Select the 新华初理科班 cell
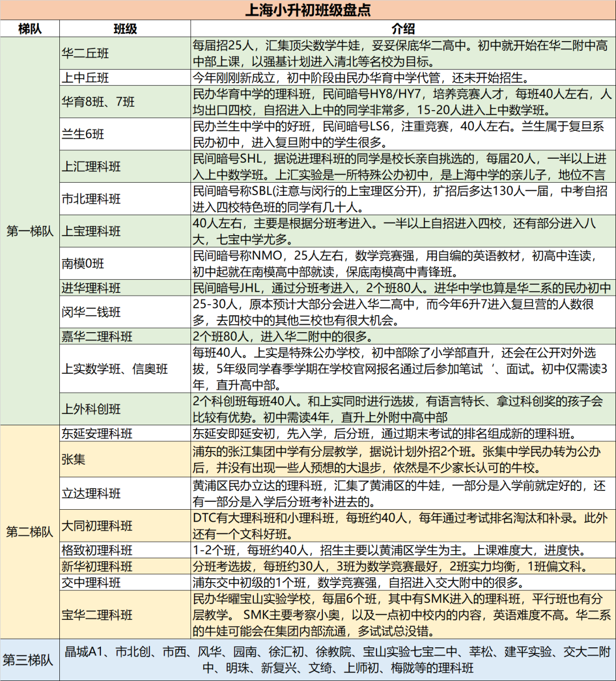Viewport: 616px width, 681px height. click(125, 566)
